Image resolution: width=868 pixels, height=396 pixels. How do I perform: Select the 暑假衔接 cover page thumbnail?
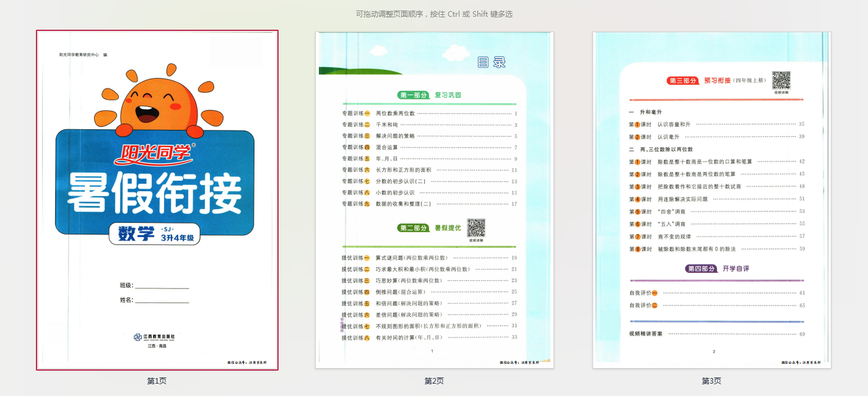click(x=157, y=200)
